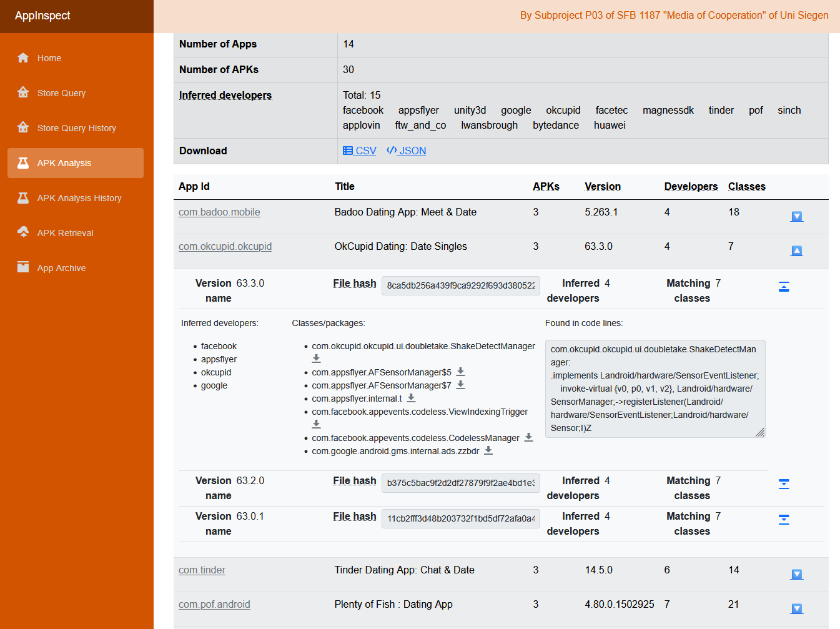The image size is (840, 629).
Task: Expand the com.pof.android app row
Action: pos(797,609)
